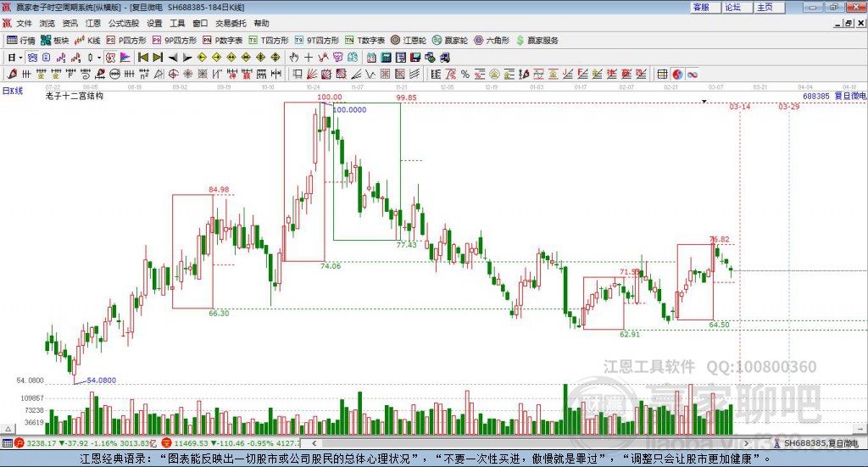Open the 帮助 menu
The width and height of the screenshot is (868, 467).
(261, 23)
